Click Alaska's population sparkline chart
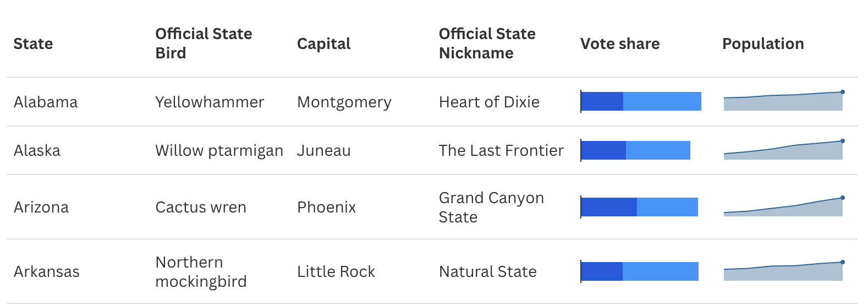868x305 pixels. tap(783, 150)
